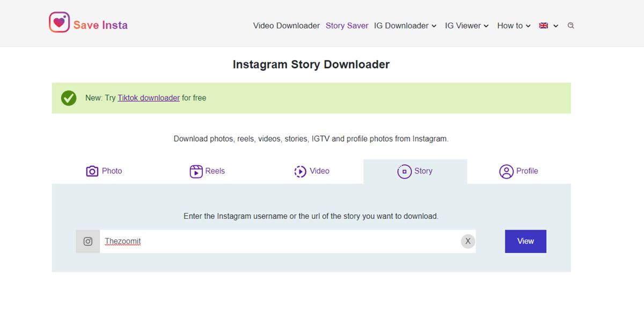Click the 'Download photos, reels, videos' description text

311,138
